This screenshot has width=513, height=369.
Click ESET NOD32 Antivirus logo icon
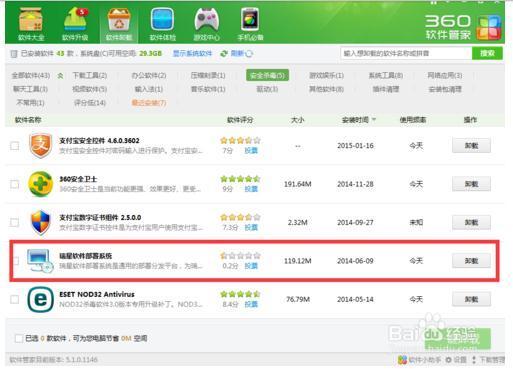[x=40, y=299]
